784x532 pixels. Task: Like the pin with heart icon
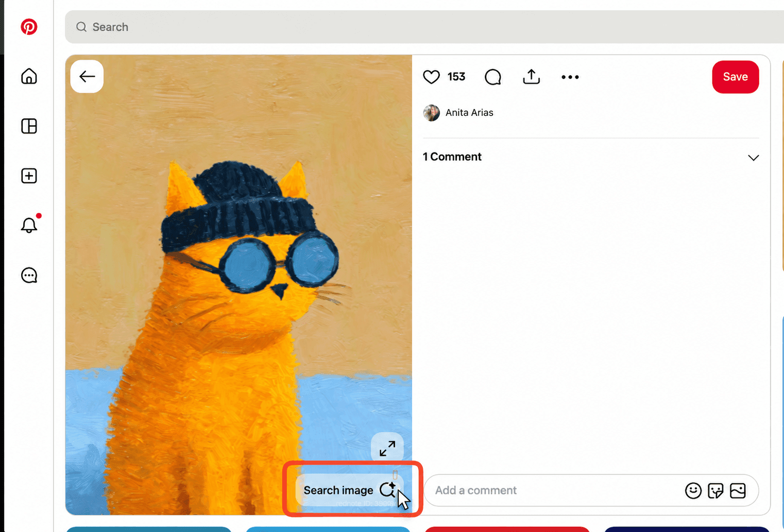click(431, 77)
